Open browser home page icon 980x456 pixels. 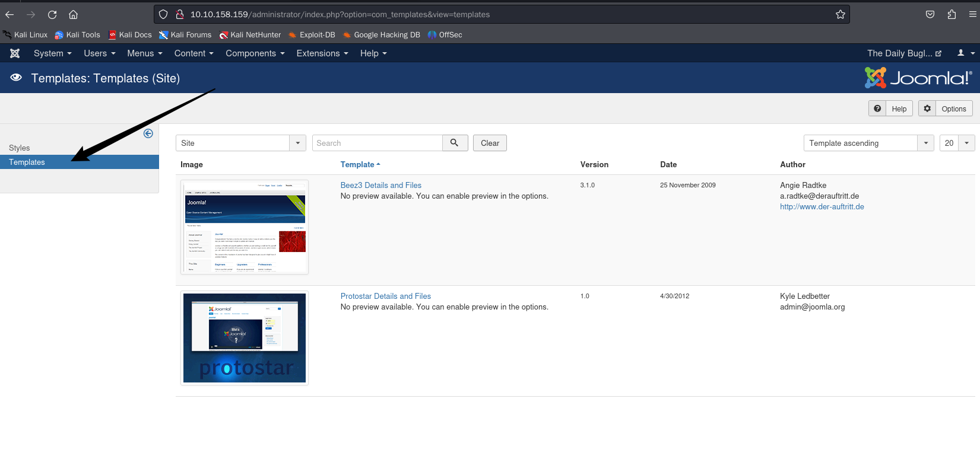click(74, 14)
